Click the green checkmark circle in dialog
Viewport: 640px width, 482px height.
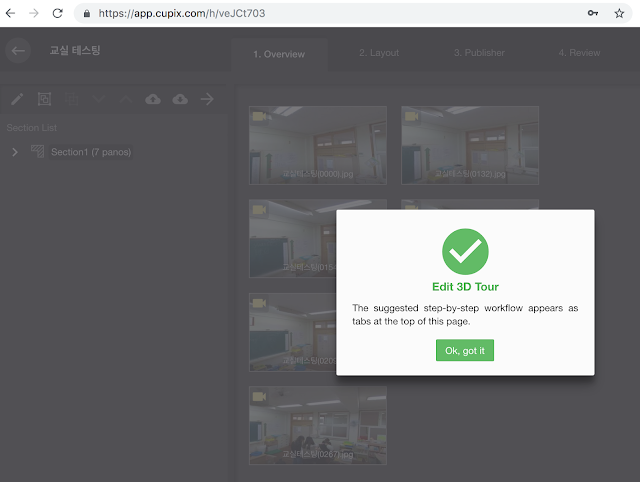[465, 251]
